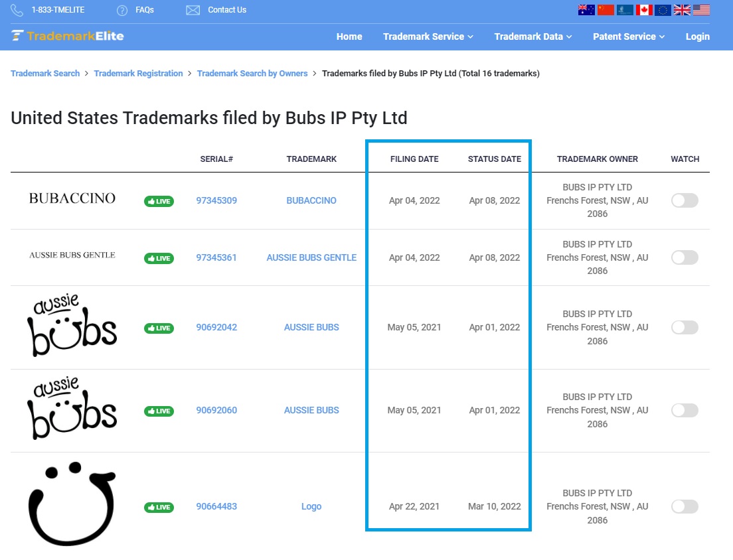Toggle watch for BUBACCINO trademark
The width and height of the screenshot is (733, 560).
(x=685, y=200)
